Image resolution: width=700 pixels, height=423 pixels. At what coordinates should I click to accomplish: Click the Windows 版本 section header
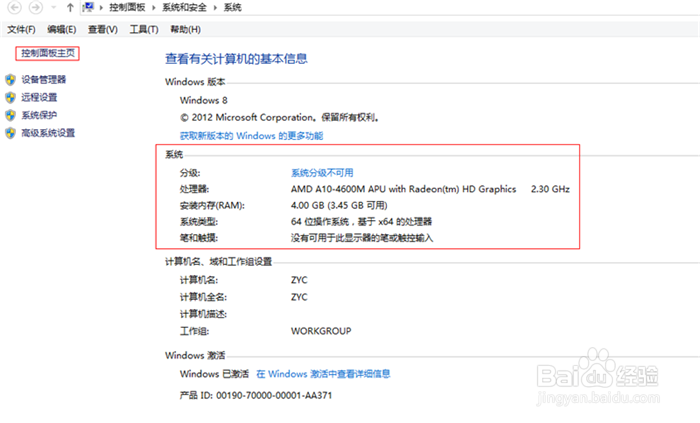click(195, 82)
